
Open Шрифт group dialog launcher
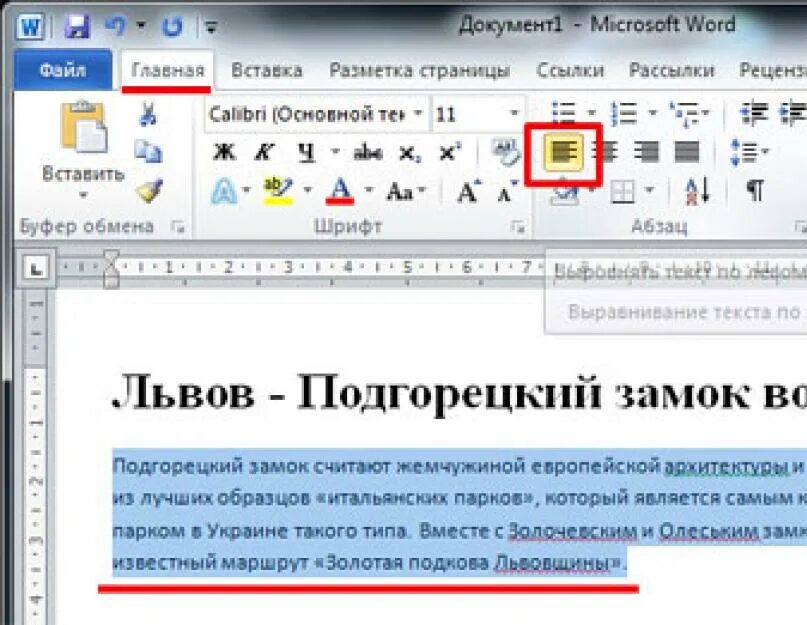518,226
